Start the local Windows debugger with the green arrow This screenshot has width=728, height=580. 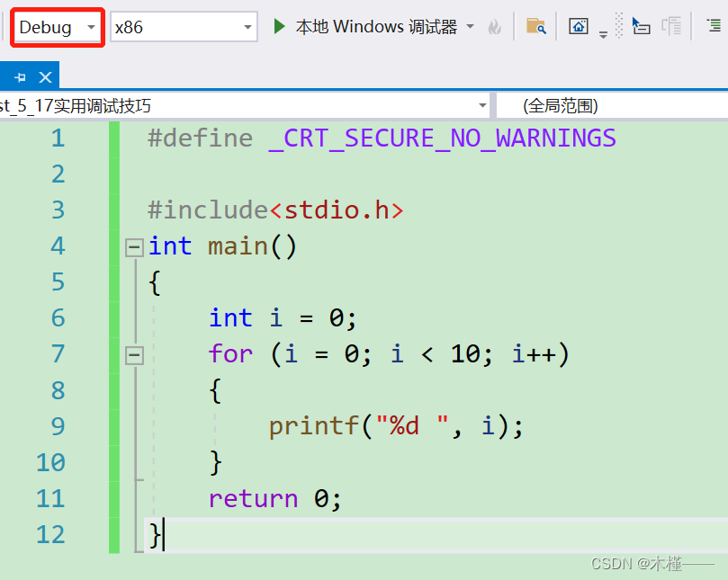click(279, 26)
